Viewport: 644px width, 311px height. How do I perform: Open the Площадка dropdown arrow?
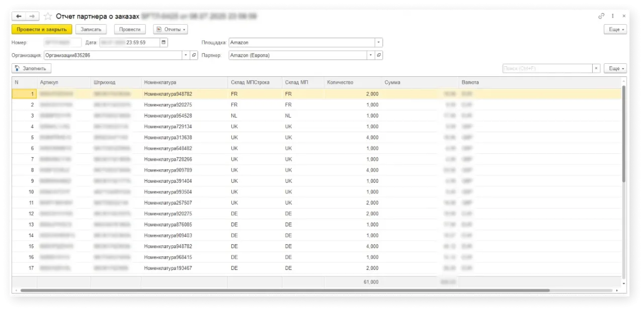pos(378,42)
